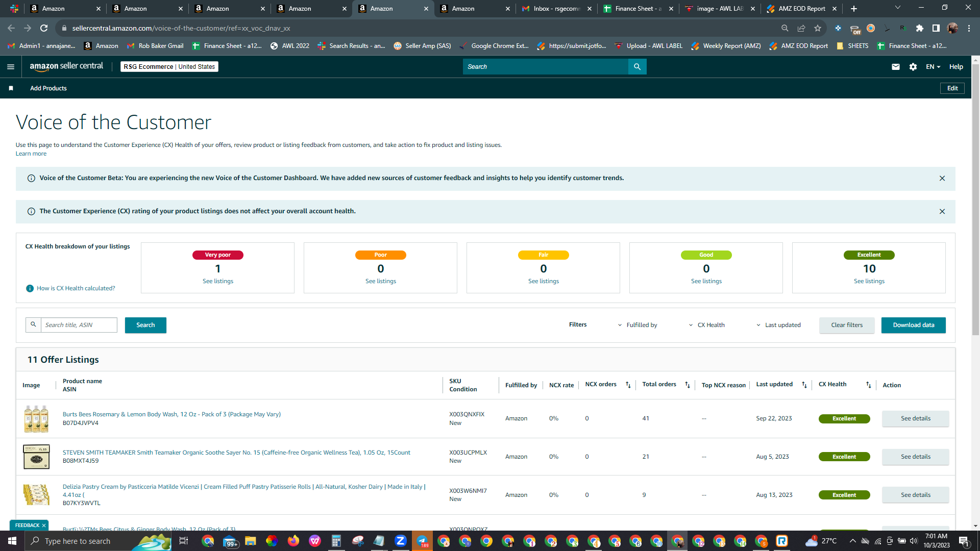The image size is (980, 551).
Task: Open Task View on the taskbar
Action: (x=184, y=541)
